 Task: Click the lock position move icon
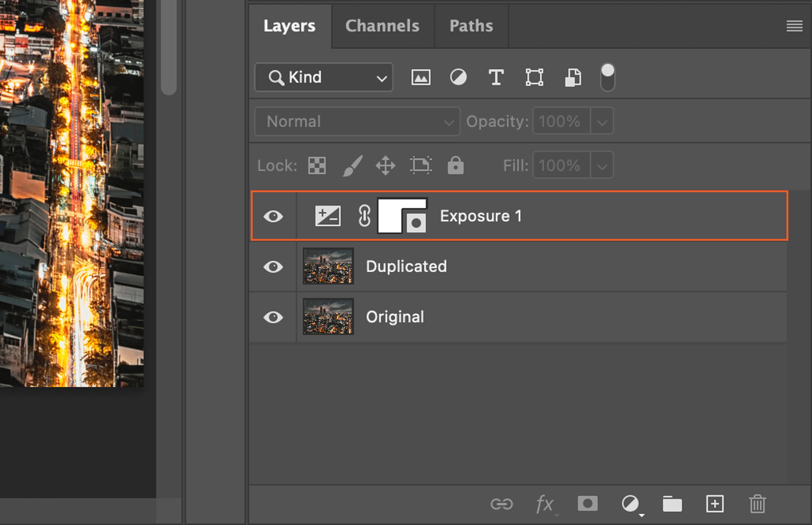385,166
